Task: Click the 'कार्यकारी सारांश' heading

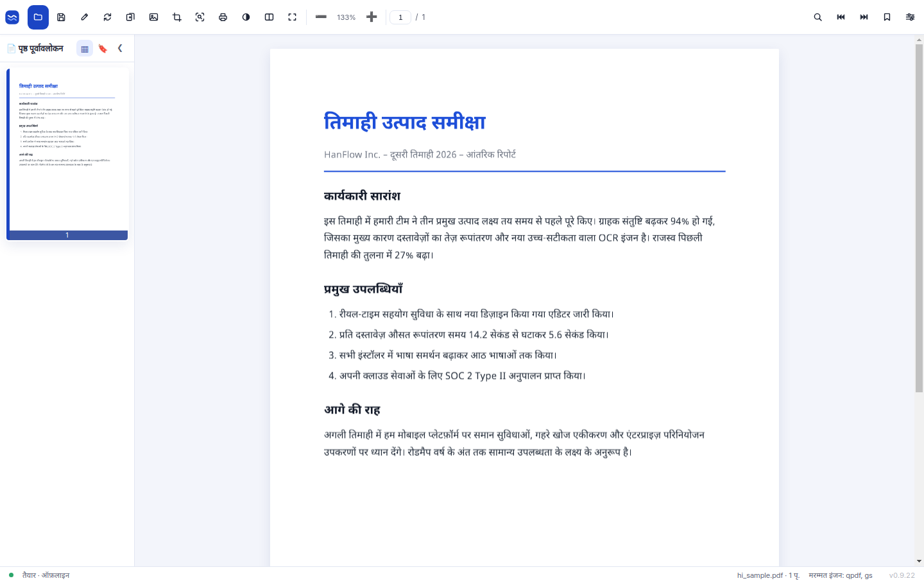Action: [x=362, y=196]
